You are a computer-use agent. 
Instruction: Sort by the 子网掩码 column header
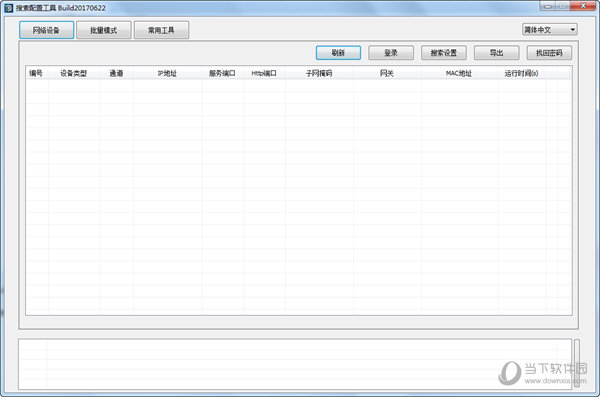click(x=319, y=73)
